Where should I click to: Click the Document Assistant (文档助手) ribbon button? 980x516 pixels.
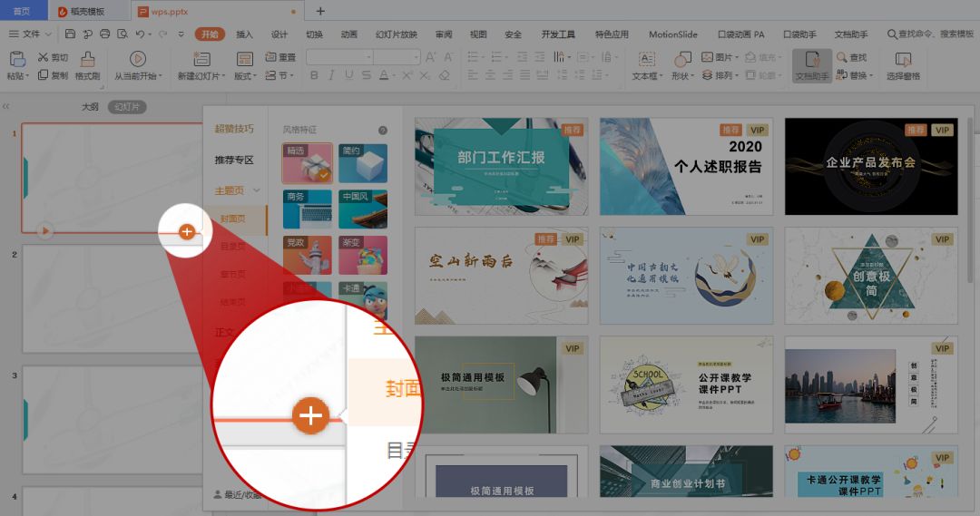point(812,65)
